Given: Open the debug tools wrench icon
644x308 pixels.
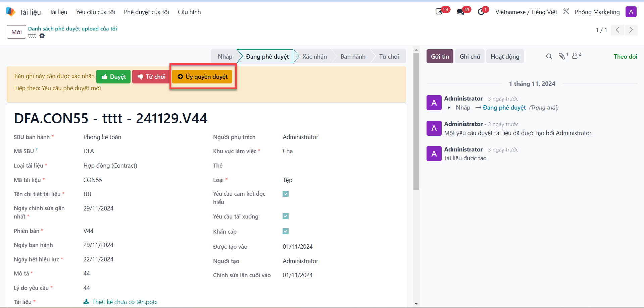Looking at the screenshot, I should point(566,12).
